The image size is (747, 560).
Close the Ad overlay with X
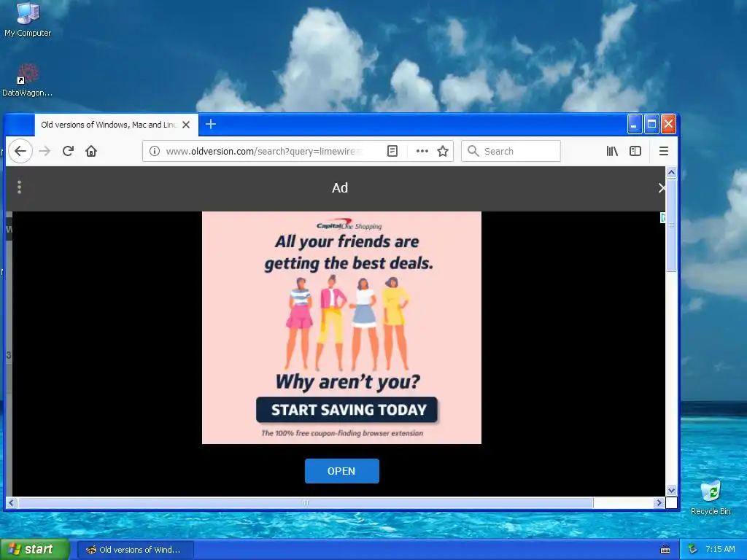click(662, 187)
